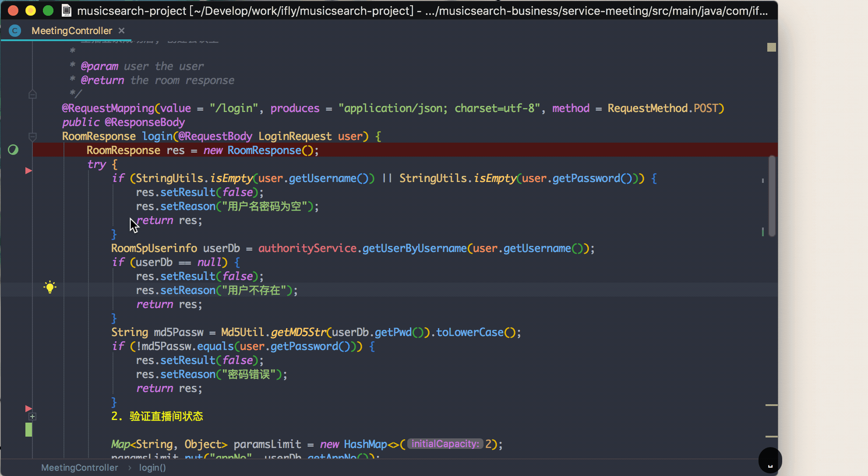868x476 pixels.
Task: Click the lower red arrow gutter marker
Action: 28,408
